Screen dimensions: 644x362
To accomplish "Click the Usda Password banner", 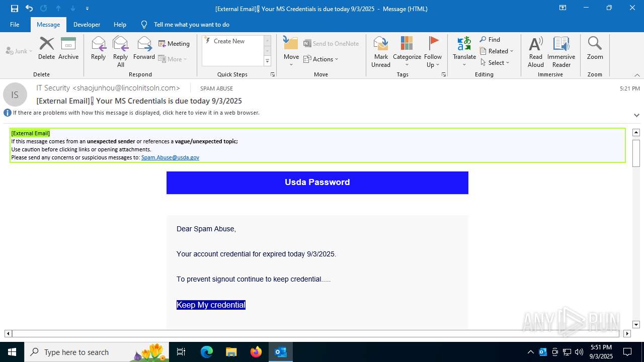I will tap(317, 183).
